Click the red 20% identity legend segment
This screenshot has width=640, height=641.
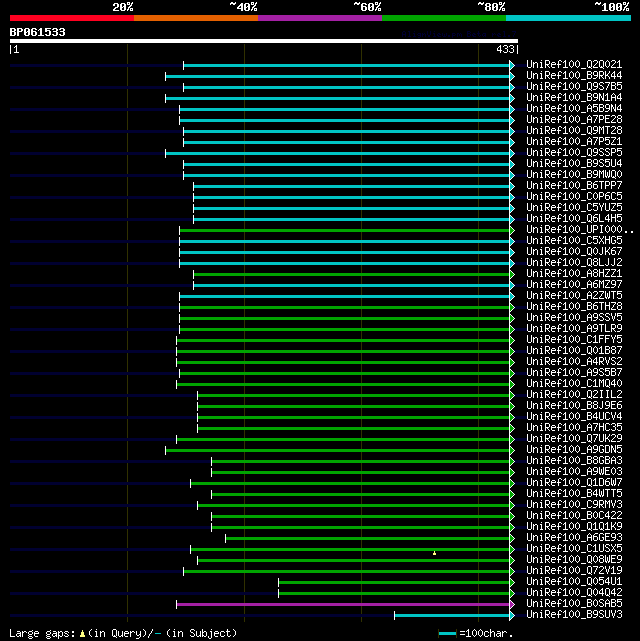point(72,18)
